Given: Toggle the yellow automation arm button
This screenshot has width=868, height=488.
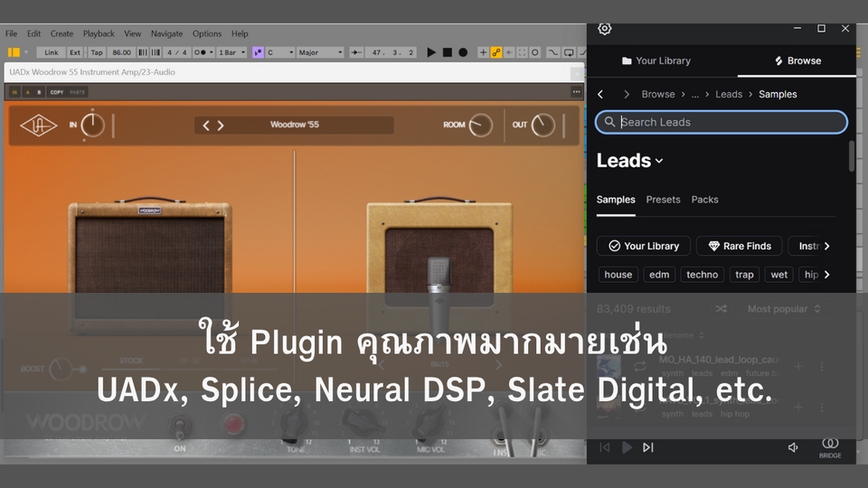Looking at the screenshot, I should (496, 52).
